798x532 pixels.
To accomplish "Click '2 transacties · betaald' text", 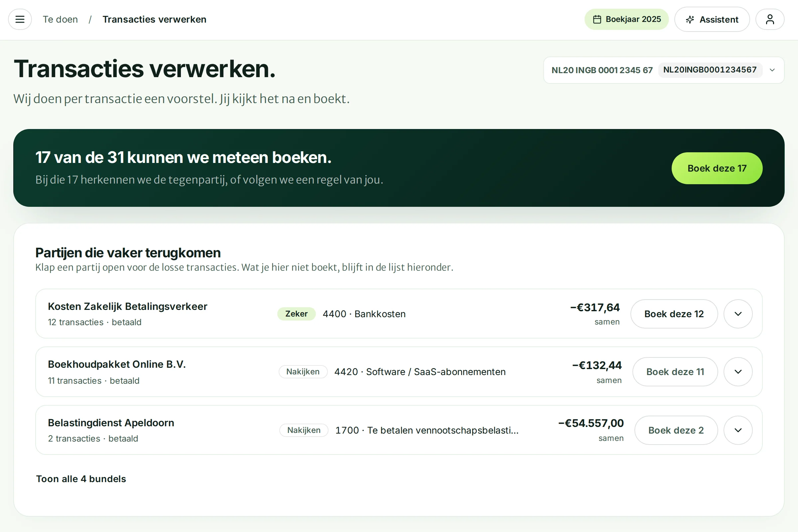I will 93,438.
